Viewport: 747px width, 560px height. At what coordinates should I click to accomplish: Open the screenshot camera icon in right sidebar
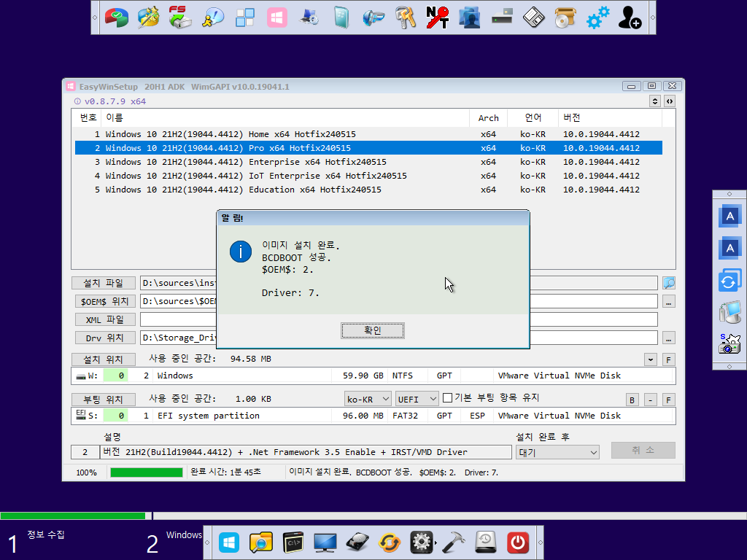point(729,344)
